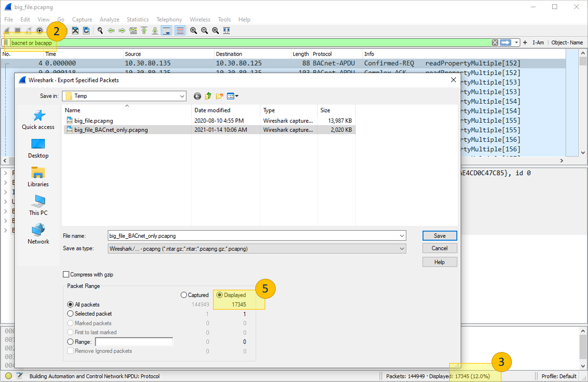This screenshot has width=588, height=382.
Task: Click the Save button
Action: pyautogui.click(x=439, y=235)
